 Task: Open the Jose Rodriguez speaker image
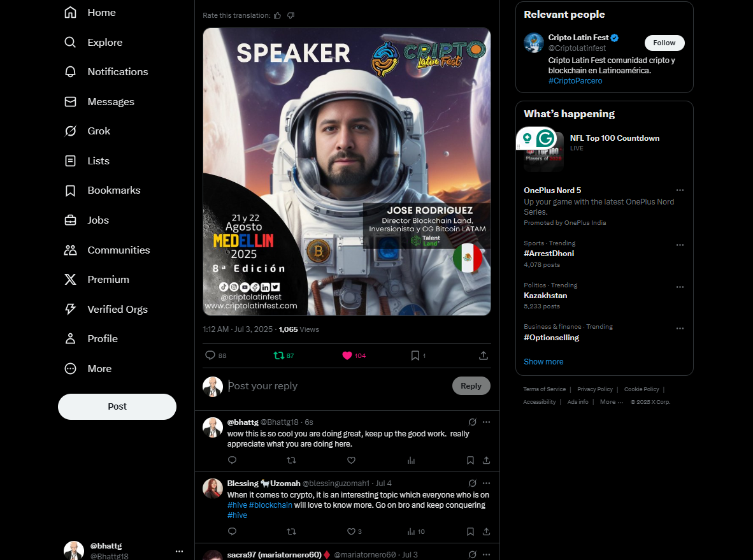pyautogui.click(x=347, y=171)
